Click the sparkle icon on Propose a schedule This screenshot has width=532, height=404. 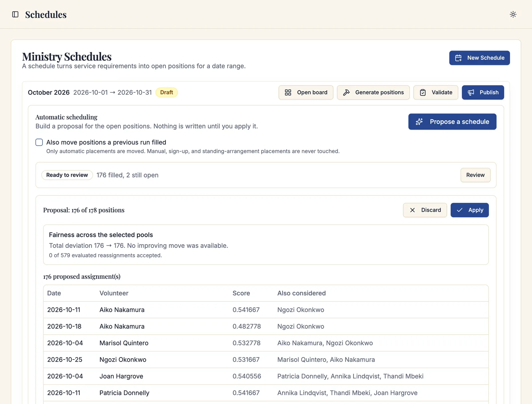[x=419, y=122]
